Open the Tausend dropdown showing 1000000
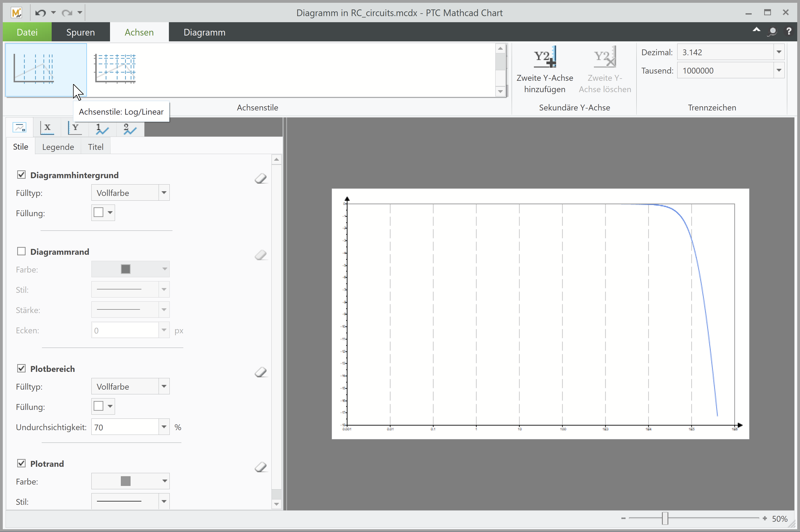 pyautogui.click(x=779, y=70)
